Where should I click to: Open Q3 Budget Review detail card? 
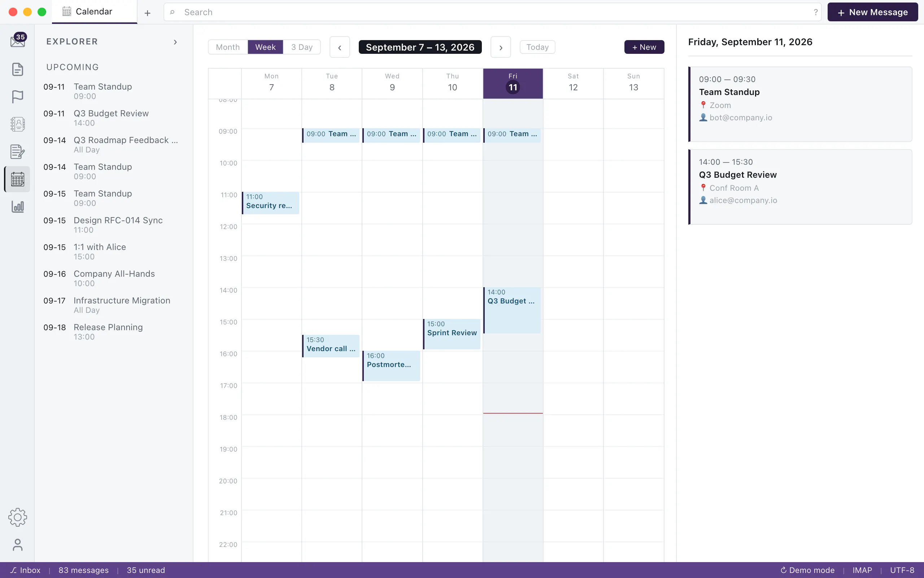tap(800, 187)
